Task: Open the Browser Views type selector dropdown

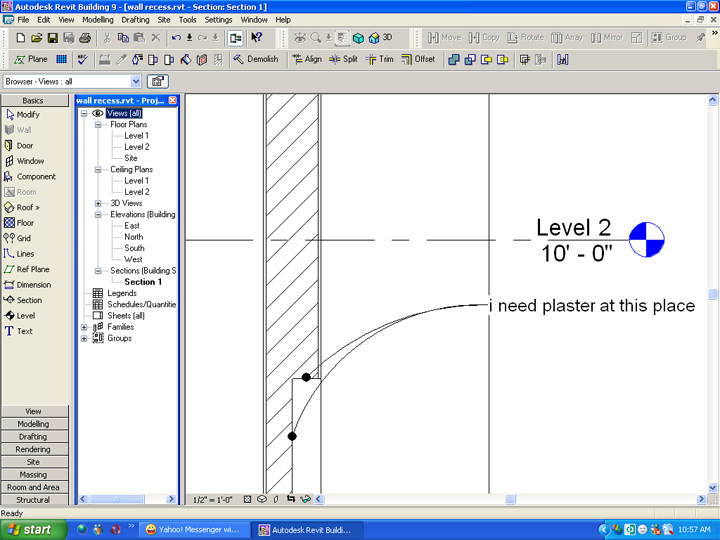Action: [x=135, y=81]
